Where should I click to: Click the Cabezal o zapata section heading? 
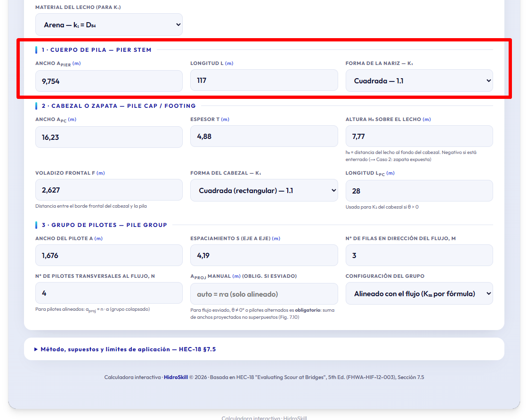[119, 106]
